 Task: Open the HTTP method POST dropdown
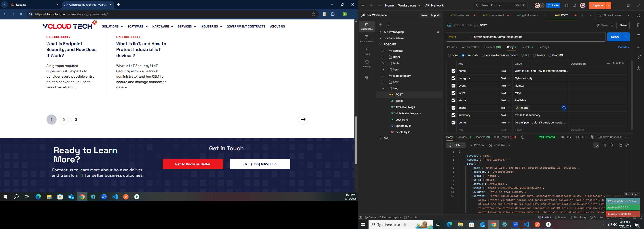pyautogui.click(x=458, y=37)
